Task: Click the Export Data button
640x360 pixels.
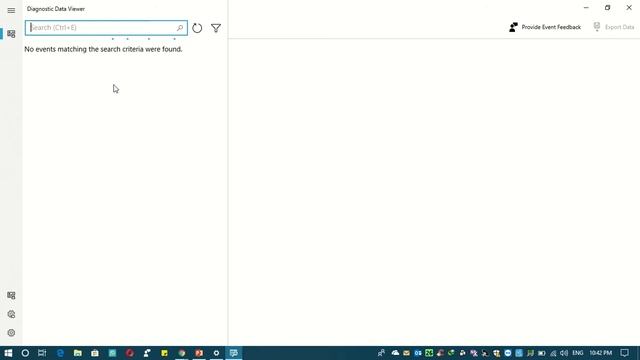Action: click(x=614, y=27)
